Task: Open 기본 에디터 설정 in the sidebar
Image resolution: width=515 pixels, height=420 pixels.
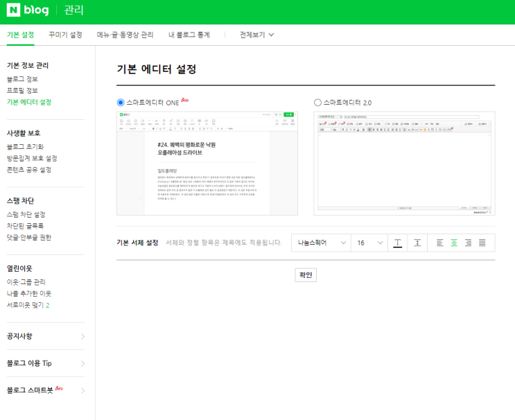Action: [x=29, y=102]
